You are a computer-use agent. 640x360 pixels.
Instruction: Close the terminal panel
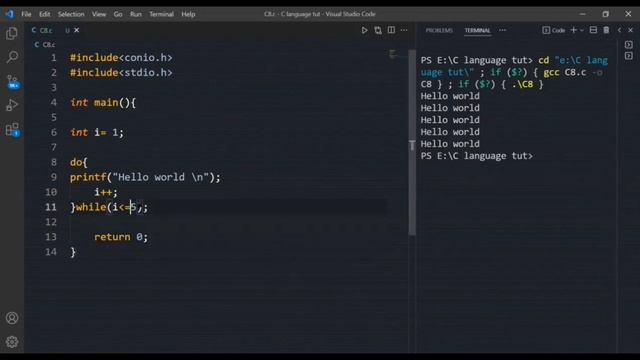[x=631, y=30]
